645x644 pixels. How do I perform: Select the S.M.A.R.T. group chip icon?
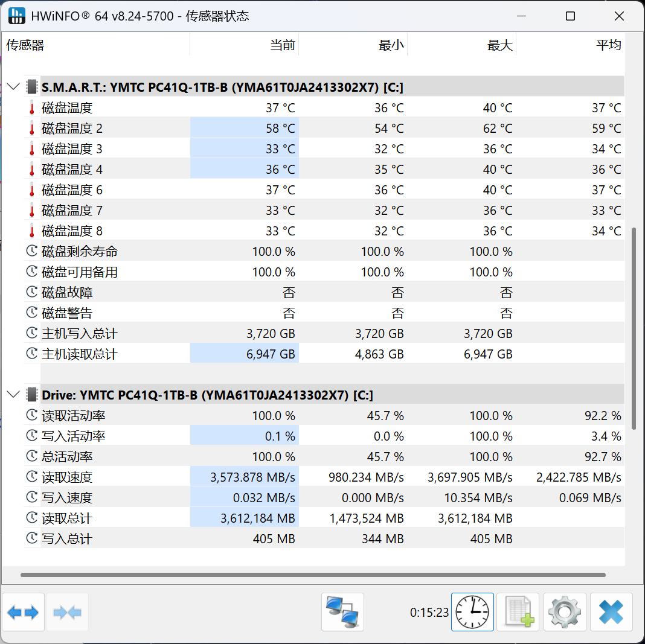click(31, 87)
